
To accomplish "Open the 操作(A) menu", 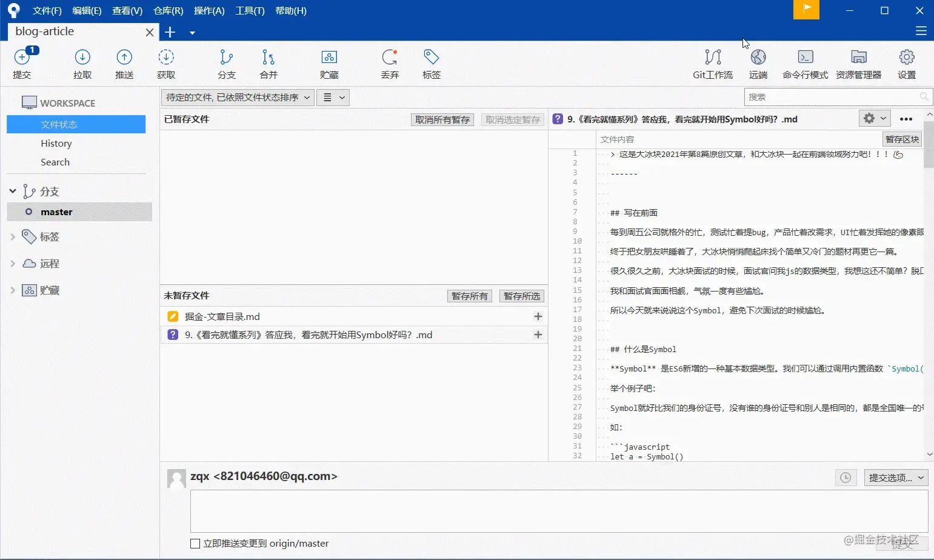I will coord(209,11).
